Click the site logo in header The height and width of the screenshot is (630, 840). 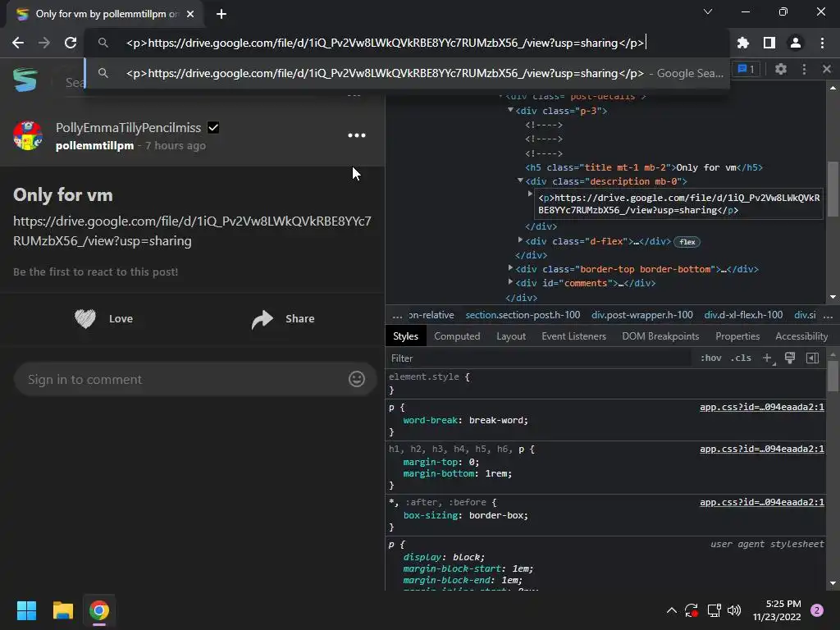tap(25, 80)
